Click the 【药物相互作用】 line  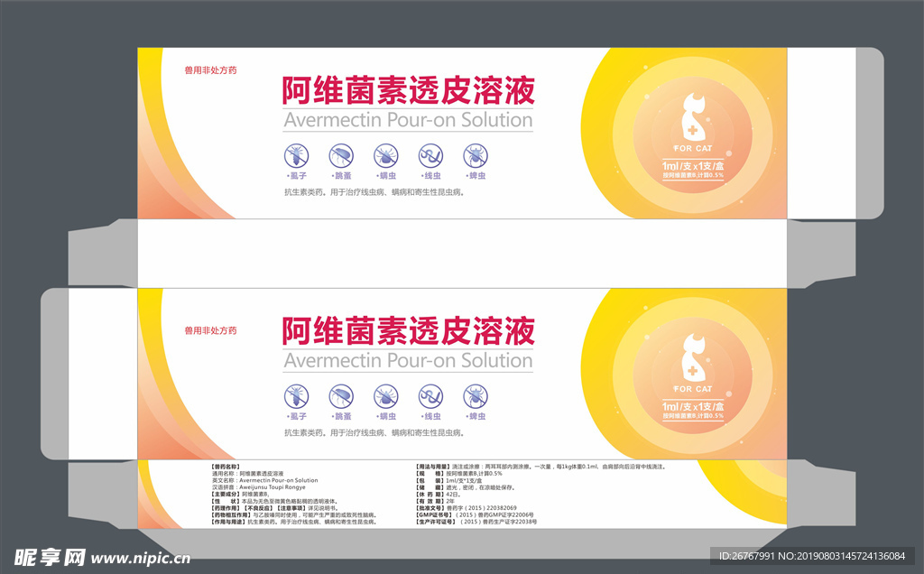pos(294,515)
